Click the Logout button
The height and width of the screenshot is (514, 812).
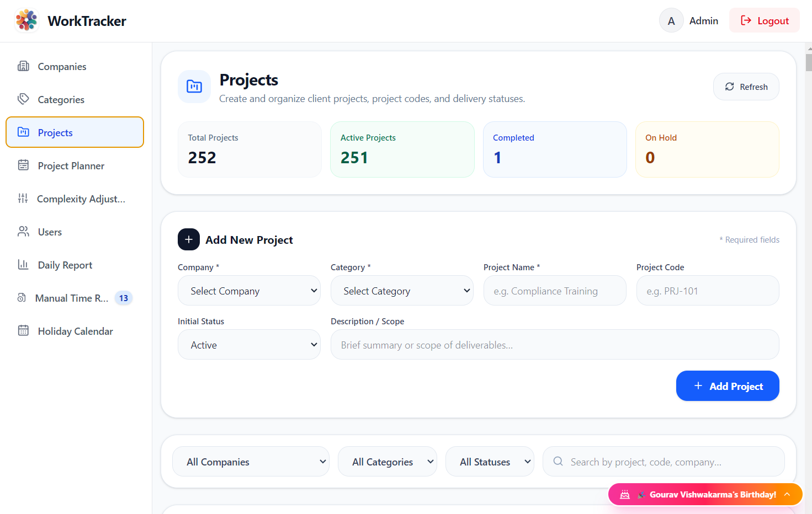765,20
